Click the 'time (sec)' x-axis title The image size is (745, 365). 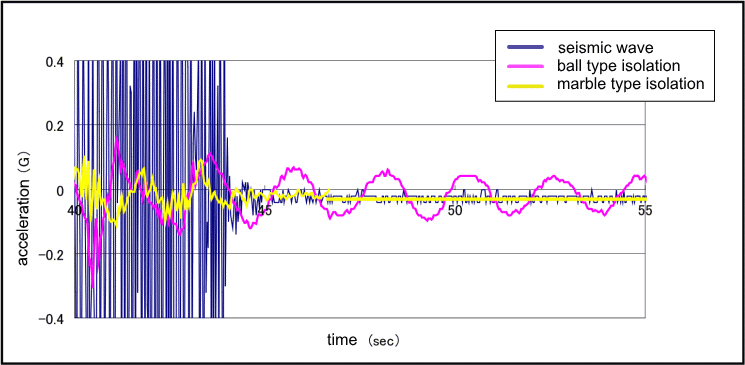coord(363,340)
